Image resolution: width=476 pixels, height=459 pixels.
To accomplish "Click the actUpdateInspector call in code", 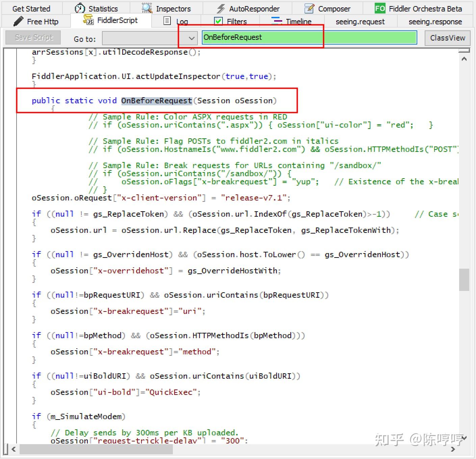I will (x=178, y=76).
